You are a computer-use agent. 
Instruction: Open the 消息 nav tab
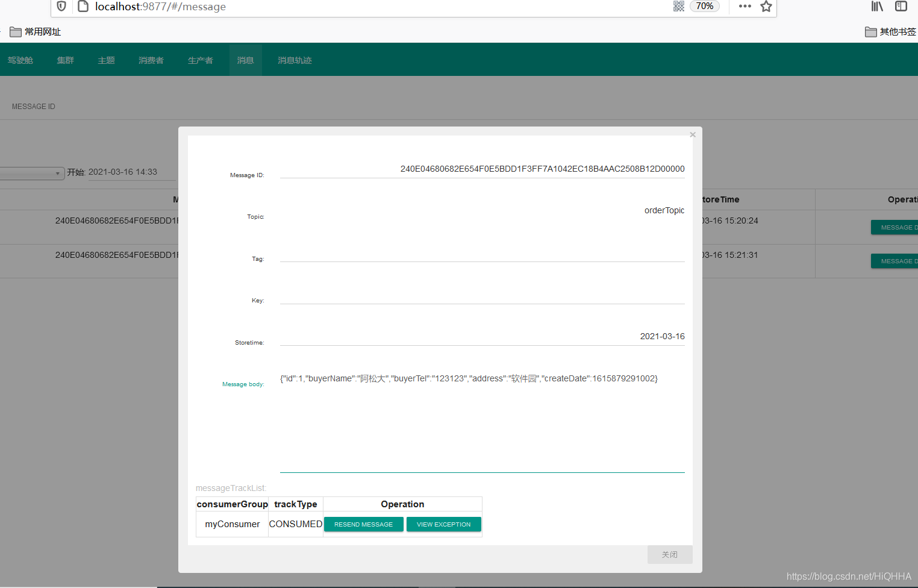pos(246,60)
